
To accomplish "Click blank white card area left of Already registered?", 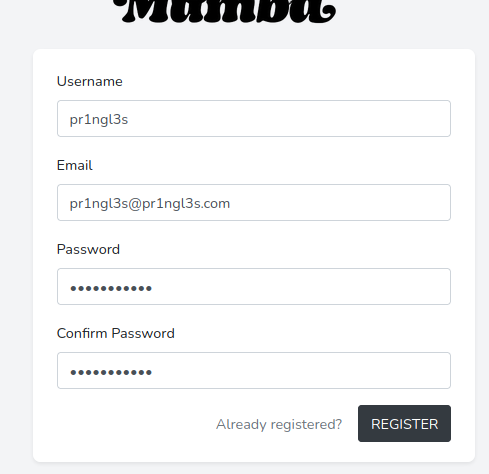I will pyautogui.click(x=133, y=424).
